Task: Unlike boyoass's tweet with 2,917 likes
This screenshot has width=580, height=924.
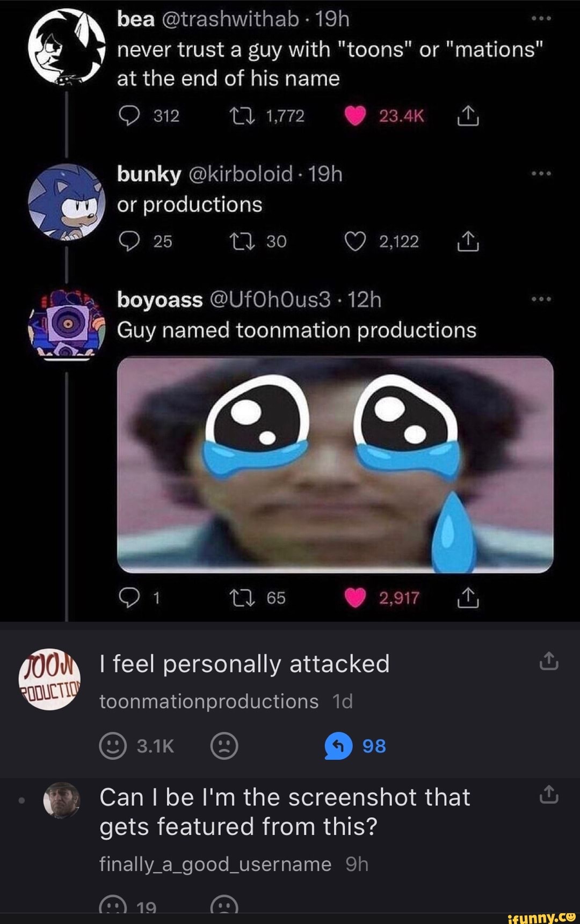Action: click(x=355, y=598)
